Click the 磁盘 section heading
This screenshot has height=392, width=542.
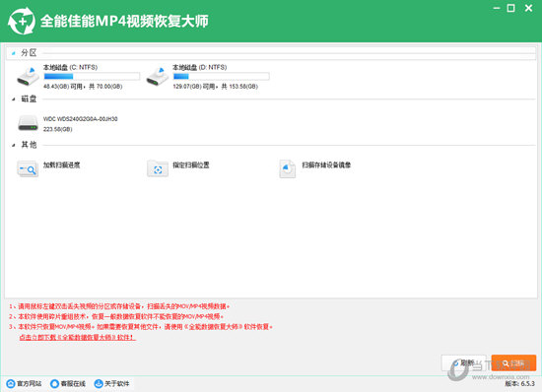coord(29,98)
